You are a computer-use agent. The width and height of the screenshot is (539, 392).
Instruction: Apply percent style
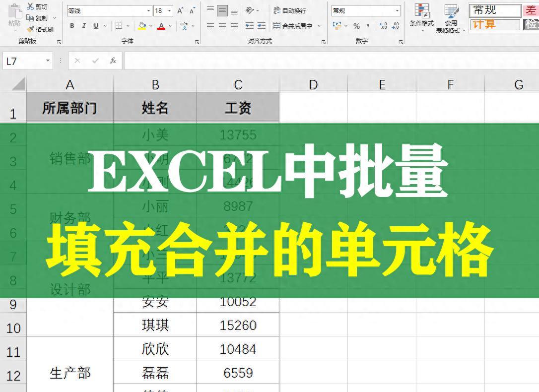pos(356,26)
